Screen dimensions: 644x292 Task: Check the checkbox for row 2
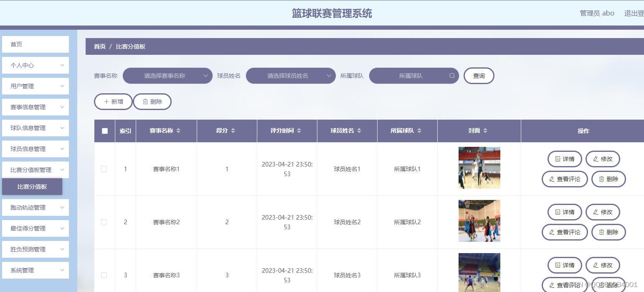point(104,222)
